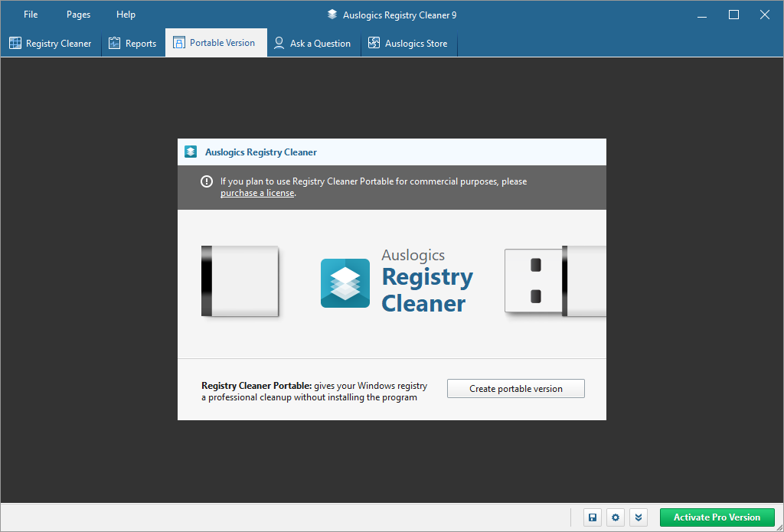This screenshot has width=784, height=532.
Task: Close the Auslogics Registry Cleaner window
Action: [765, 15]
